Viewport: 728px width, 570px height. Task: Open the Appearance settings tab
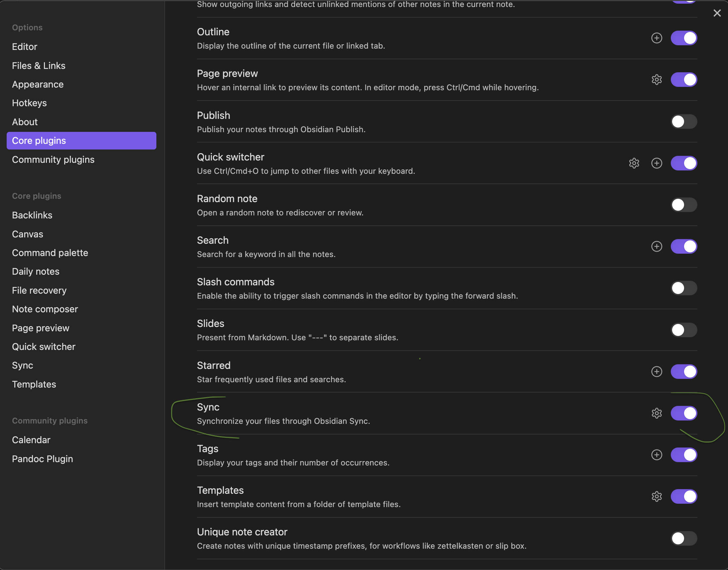pos(38,85)
